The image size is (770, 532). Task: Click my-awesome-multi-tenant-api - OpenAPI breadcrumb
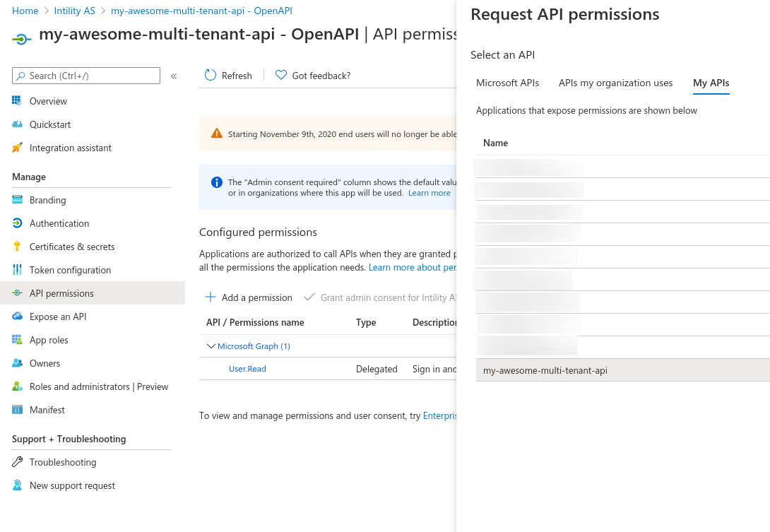pyautogui.click(x=201, y=11)
